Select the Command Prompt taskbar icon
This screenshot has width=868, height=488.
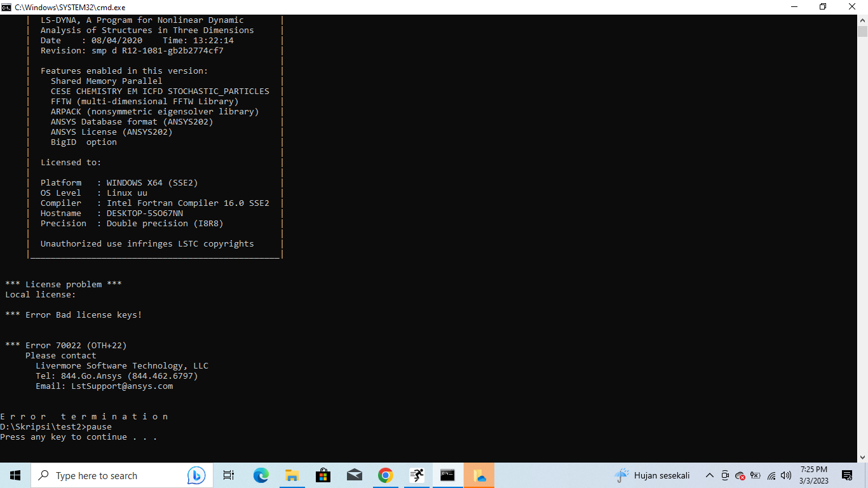[x=447, y=475]
